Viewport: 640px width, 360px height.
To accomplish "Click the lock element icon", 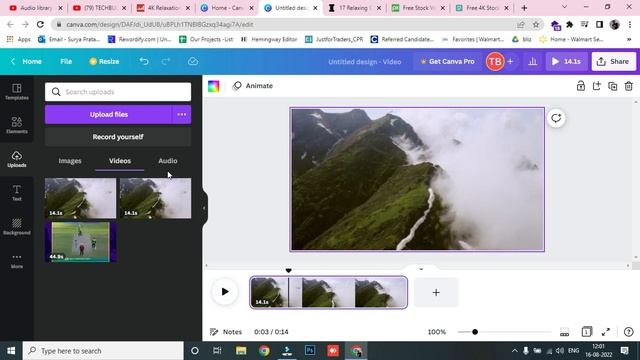I will point(580,86).
